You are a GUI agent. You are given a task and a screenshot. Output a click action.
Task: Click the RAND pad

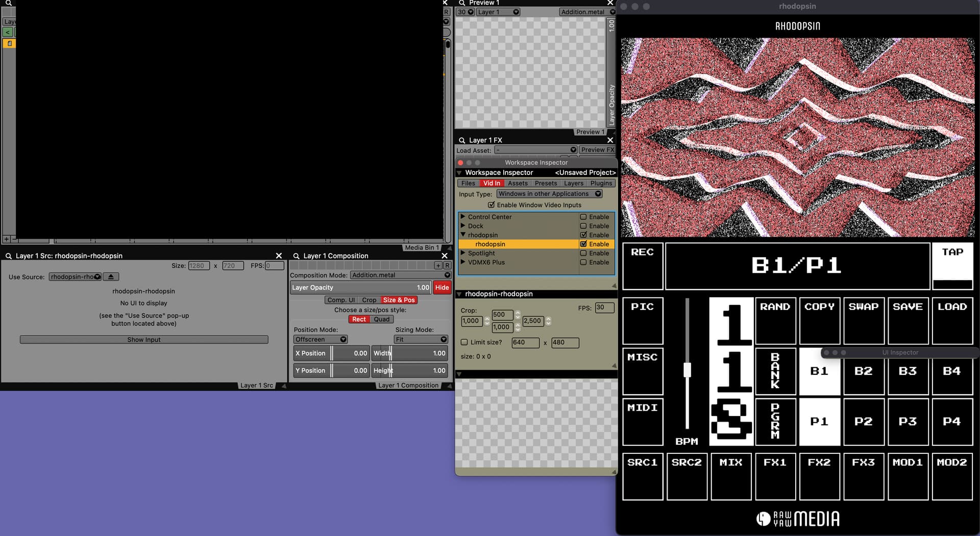775,321
